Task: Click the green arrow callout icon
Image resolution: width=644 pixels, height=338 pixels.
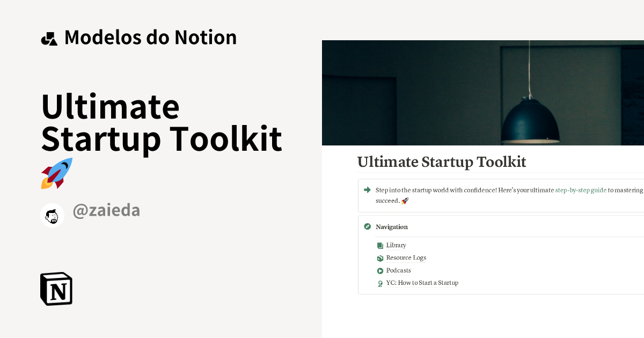Action: coord(367,190)
